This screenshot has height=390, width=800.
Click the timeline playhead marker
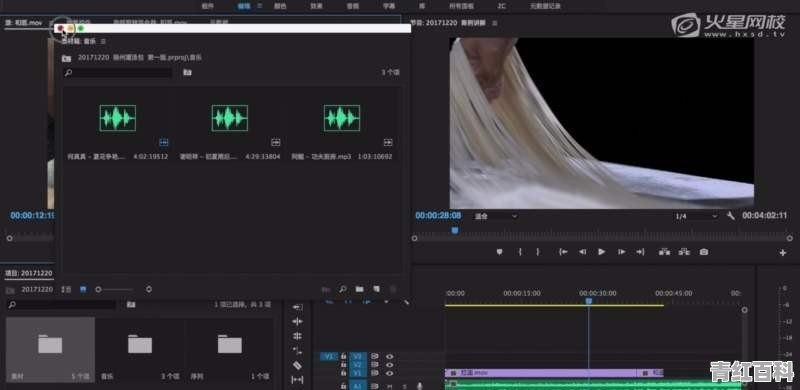point(588,301)
